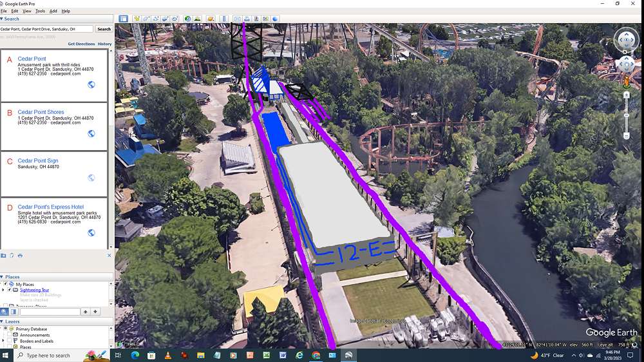Select the Add Path tool

point(156,19)
